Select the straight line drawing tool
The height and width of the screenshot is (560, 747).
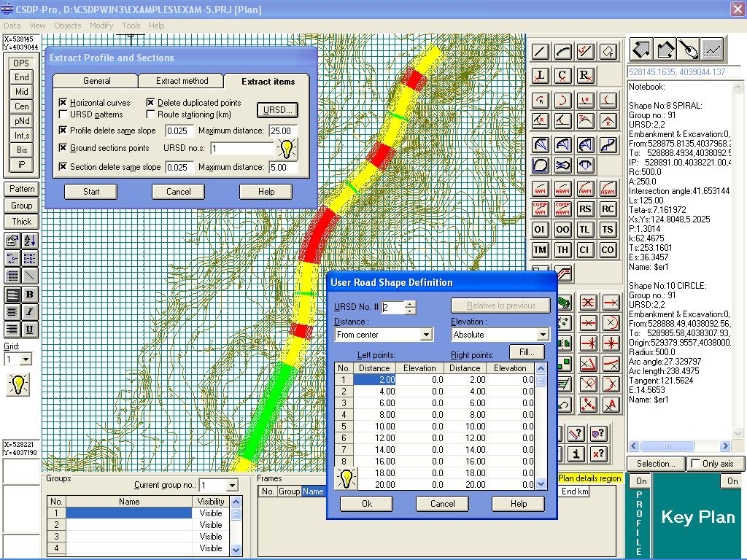(x=540, y=52)
